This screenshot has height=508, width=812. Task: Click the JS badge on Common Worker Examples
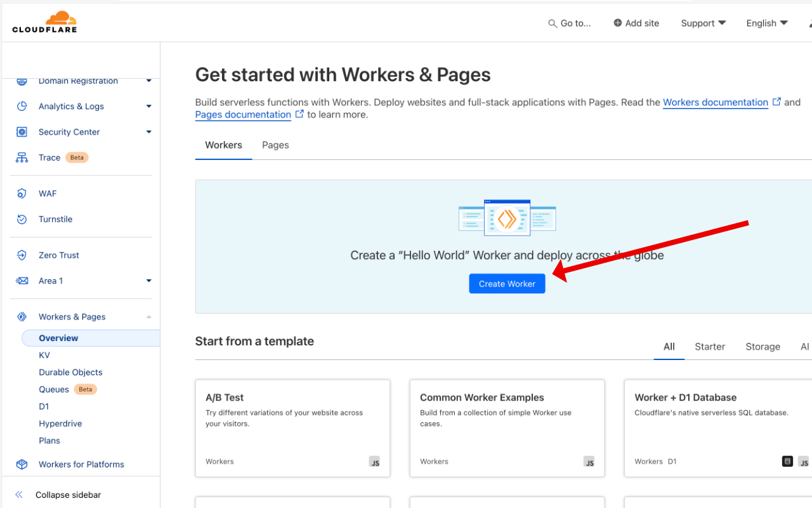(x=589, y=462)
